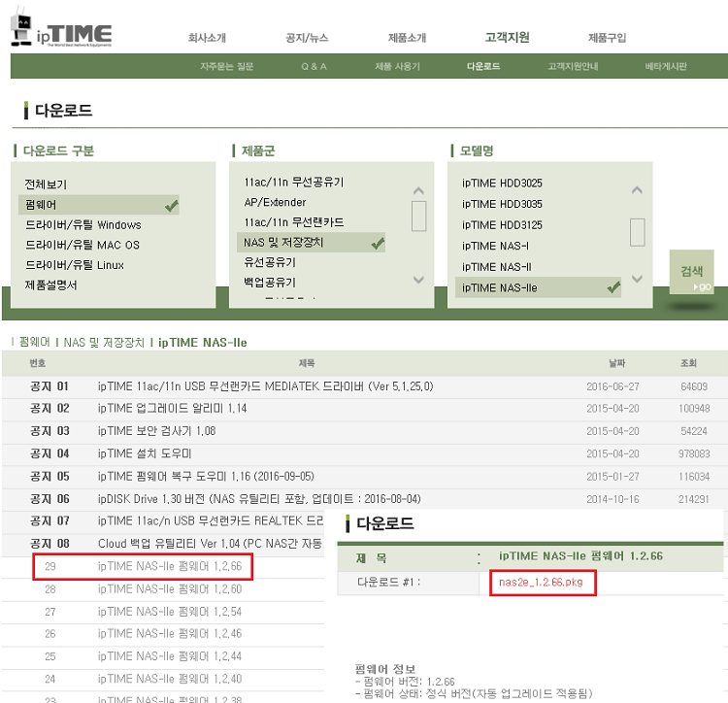The width and height of the screenshot is (728, 703).
Task: Select 드라이버/유틸 MAC OS category
Action: tap(83, 245)
